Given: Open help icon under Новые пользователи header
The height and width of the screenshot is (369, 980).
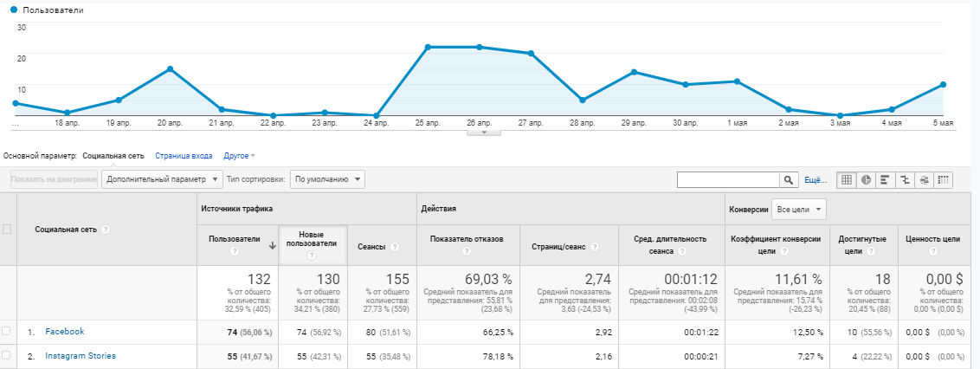Looking at the screenshot, I should 312,256.
